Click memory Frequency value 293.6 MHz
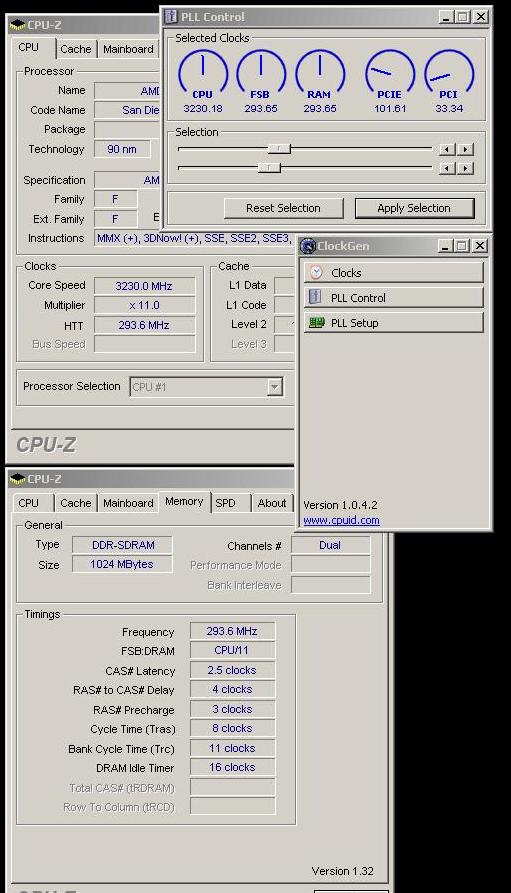Image resolution: width=511 pixels, height=893 pixels. pos(232,631)
